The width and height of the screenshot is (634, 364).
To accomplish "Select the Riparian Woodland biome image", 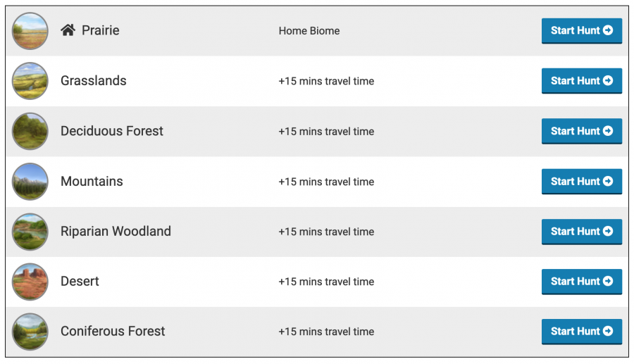I will [30, 232].
